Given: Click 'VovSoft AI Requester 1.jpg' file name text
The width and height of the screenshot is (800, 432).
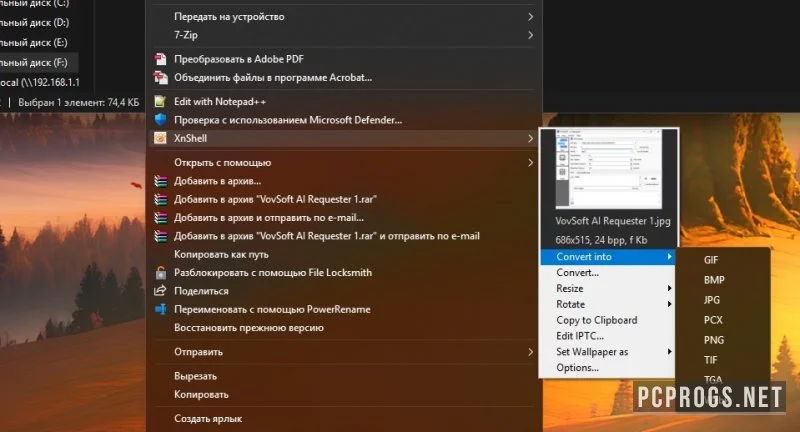Looking at the screenshot, I should click(613, 221).
